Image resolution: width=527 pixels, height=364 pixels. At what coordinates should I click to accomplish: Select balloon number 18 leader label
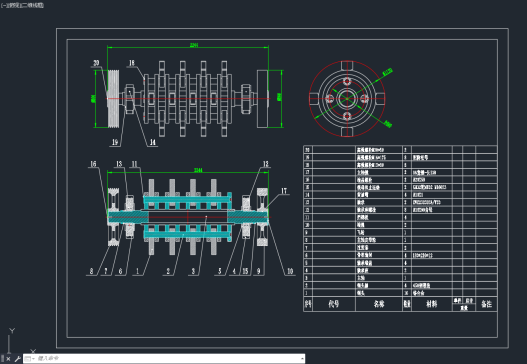(132, 63)
